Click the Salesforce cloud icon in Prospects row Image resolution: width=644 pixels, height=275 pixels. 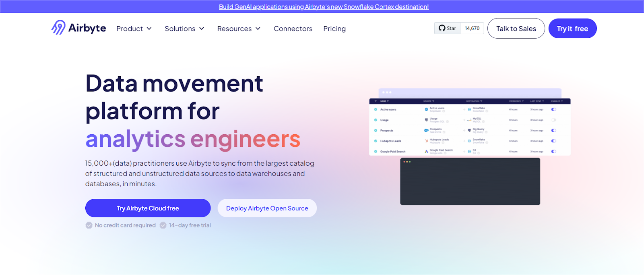click(x=426, y=130)
